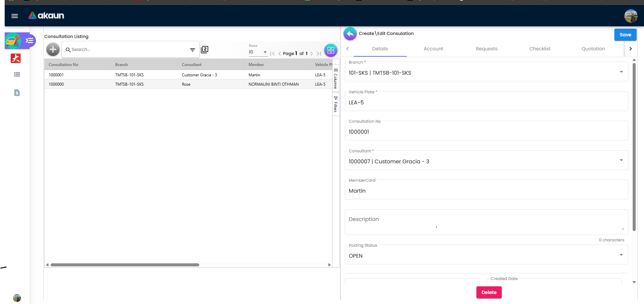The width and height of the screenshot is (644, 304).
Task: Click the form scrollbar down arrow
Action: [634, 282]
